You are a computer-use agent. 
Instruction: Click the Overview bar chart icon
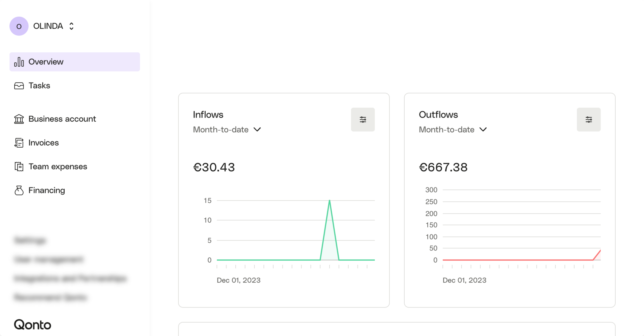[x=19, y=62]
